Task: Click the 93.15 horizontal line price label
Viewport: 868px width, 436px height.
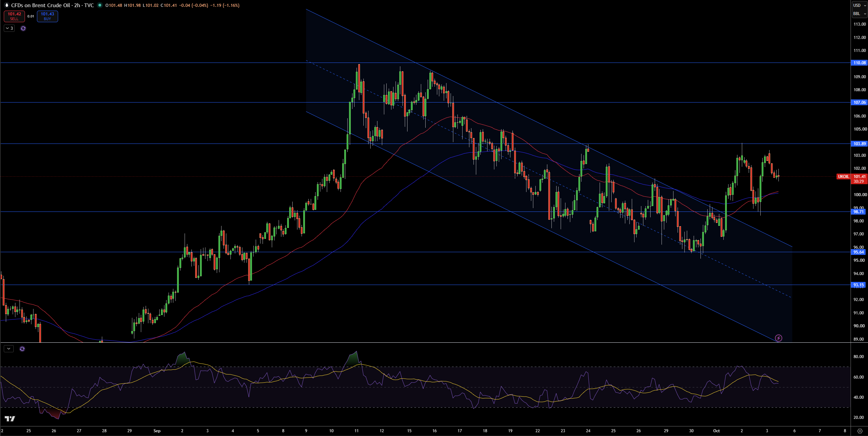Action: point(858,285)
